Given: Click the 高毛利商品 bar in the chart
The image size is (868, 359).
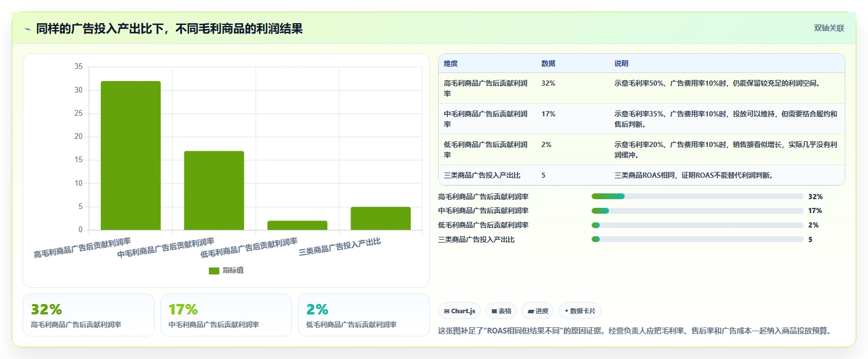Looking at the screenshot, I should 130,156.
